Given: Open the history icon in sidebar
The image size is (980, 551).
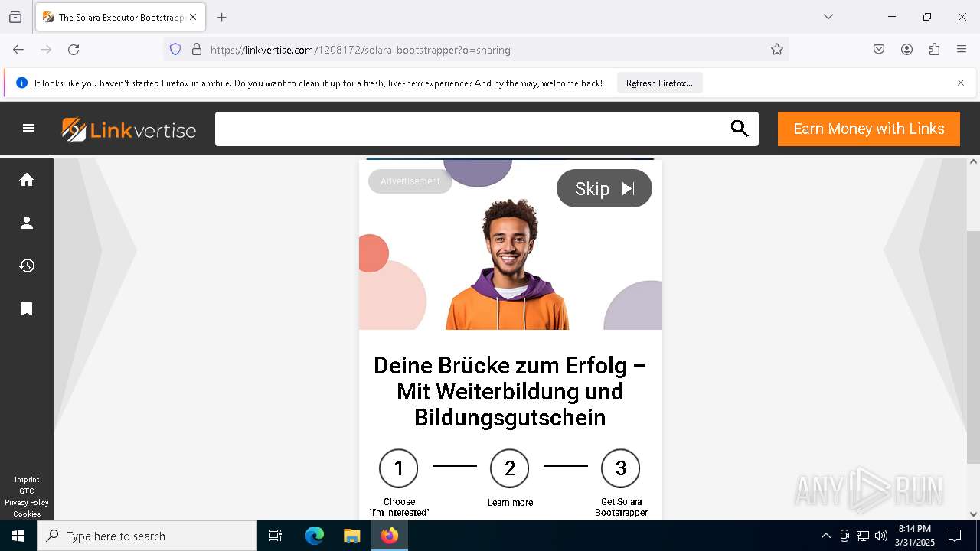Looking at the screenshot, I should 27,266.
